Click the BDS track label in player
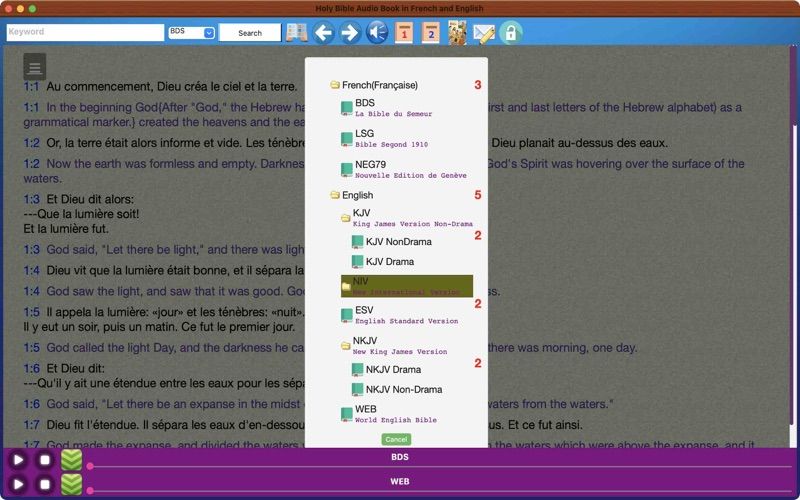The height and width of the screenshot is (500, 800). click(x=400, y=457)
